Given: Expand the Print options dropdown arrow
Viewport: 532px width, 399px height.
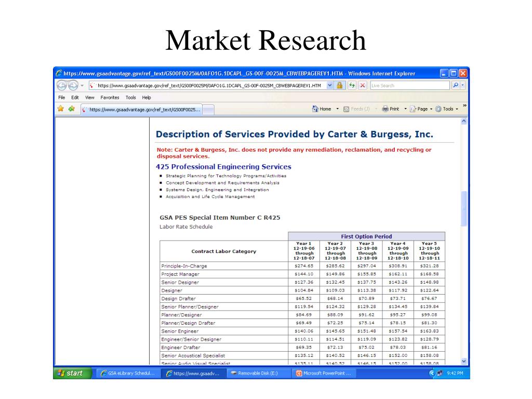Looking at the screenshot, I should click(405, 109).
